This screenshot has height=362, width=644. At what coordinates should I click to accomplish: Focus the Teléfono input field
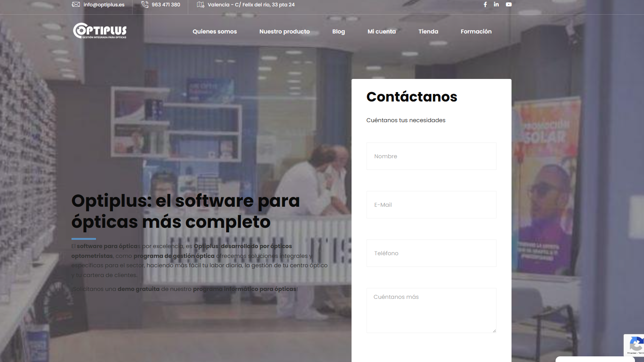(x=431, y=253)
